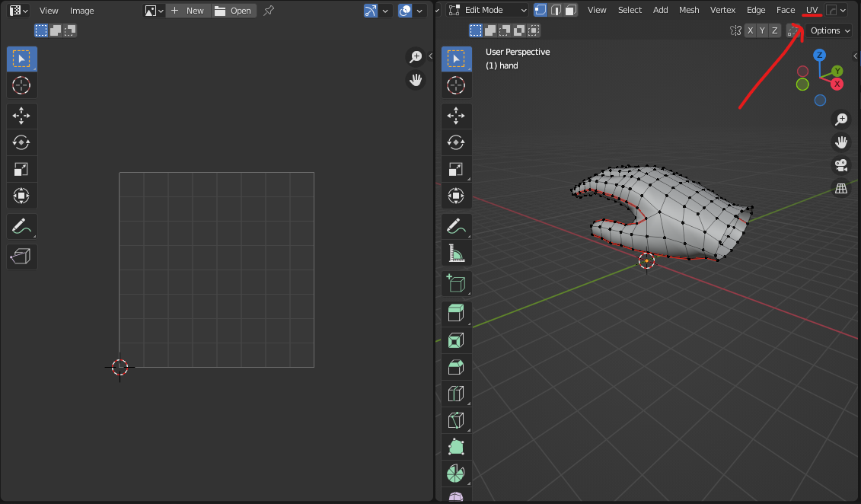Toggle X axis mirror button

point(751,30)
